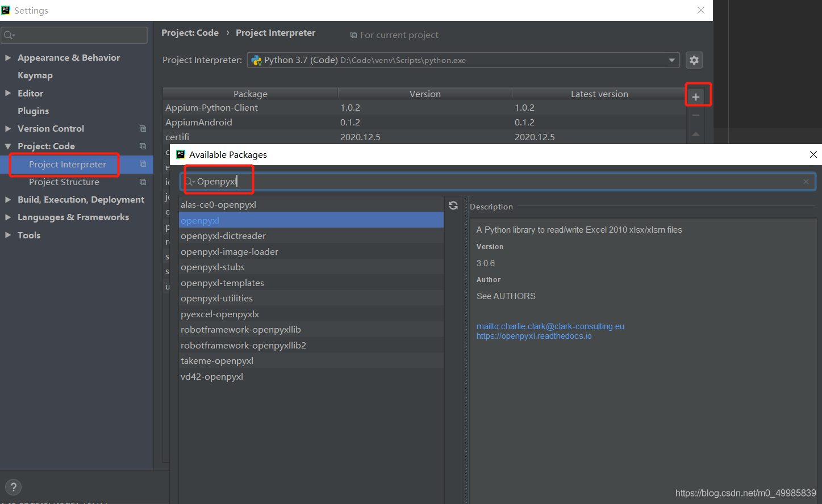This screenshot has height=504, width=822.
Task: Select the openpyxl package
Action: pos(311,220)
